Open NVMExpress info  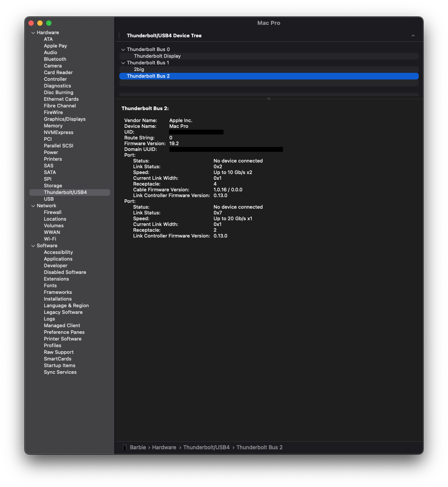58,132
